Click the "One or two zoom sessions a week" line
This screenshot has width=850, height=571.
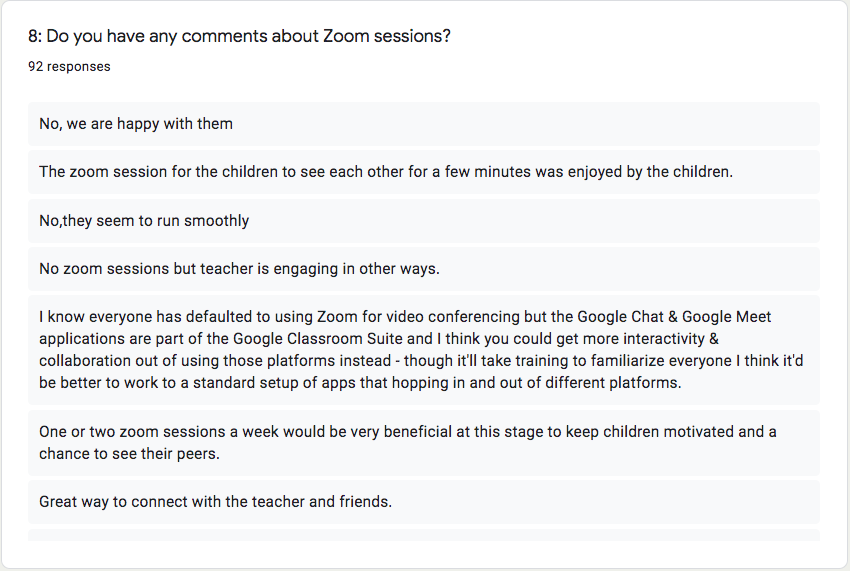click(408, 432)
